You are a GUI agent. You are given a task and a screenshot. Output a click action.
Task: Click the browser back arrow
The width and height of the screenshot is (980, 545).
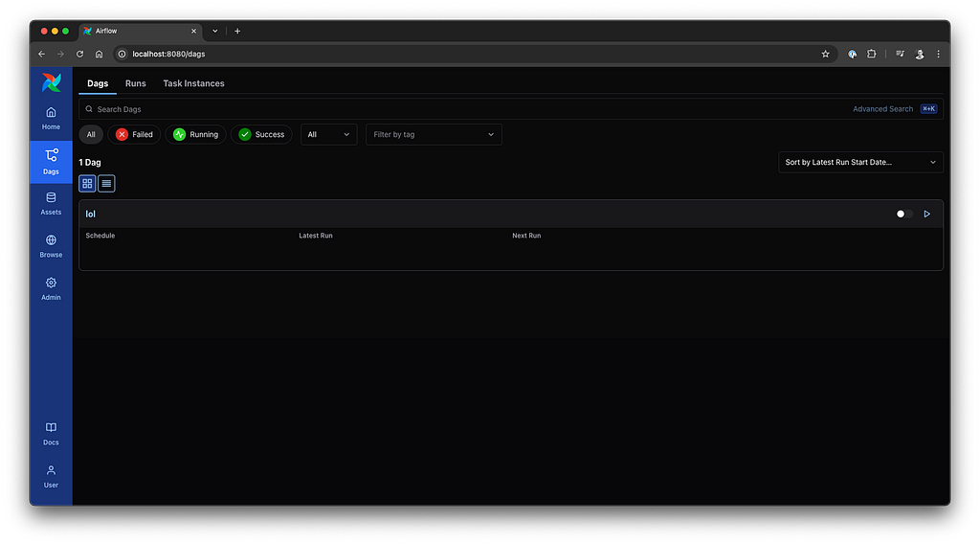42,54
